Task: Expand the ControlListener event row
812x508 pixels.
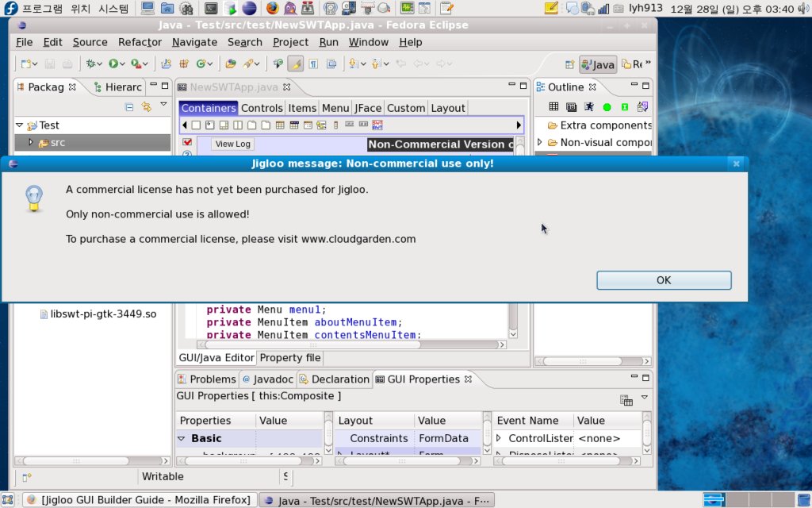Action: pos(499,438)
